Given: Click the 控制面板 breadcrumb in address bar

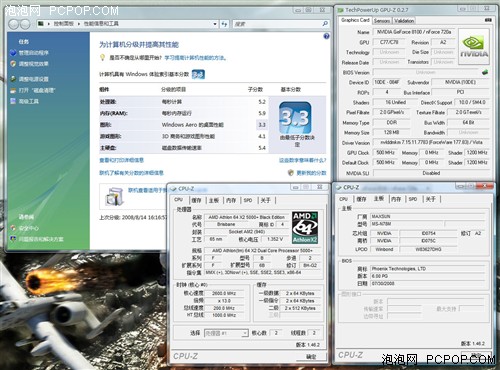Looking at the screenshot, I should pos(63,24).
